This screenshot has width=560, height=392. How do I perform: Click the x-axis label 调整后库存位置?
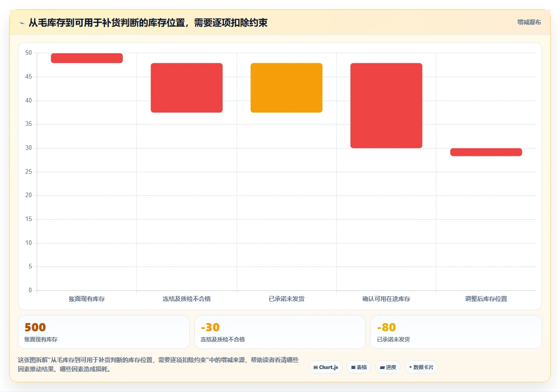486,299
